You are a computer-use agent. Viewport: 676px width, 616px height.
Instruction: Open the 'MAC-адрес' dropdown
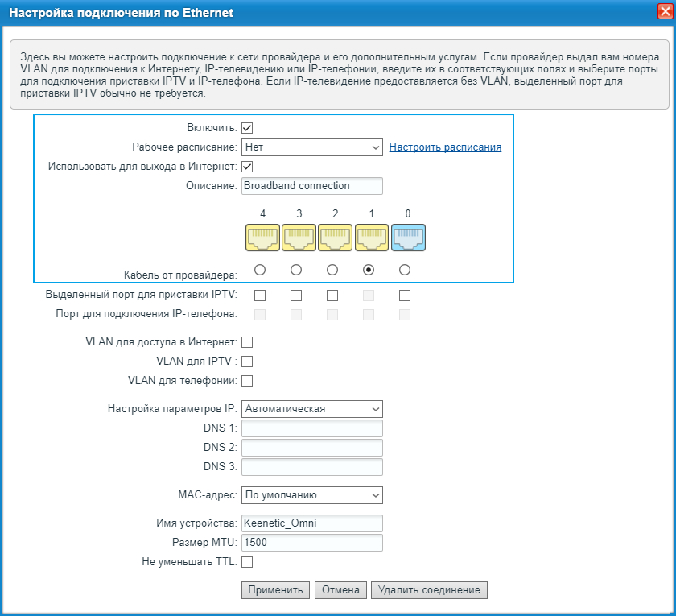click(x=311, y=494)
